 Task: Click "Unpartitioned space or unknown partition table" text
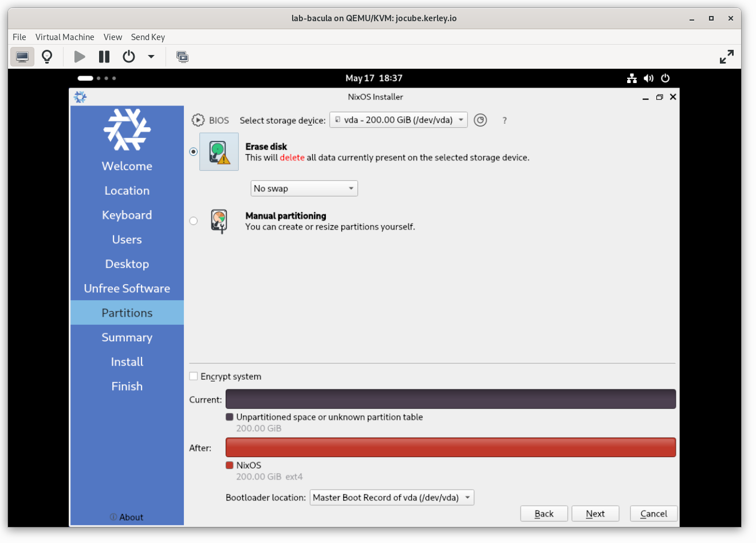coord(329,417)
